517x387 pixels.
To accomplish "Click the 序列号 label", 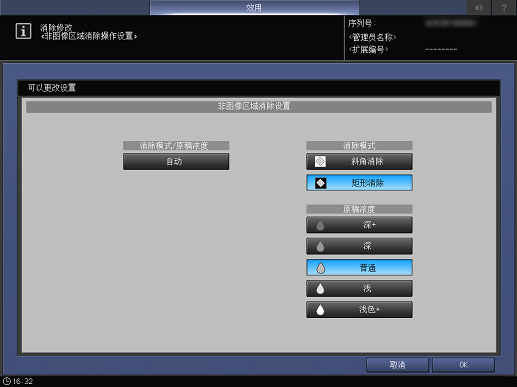I will 362,23.
